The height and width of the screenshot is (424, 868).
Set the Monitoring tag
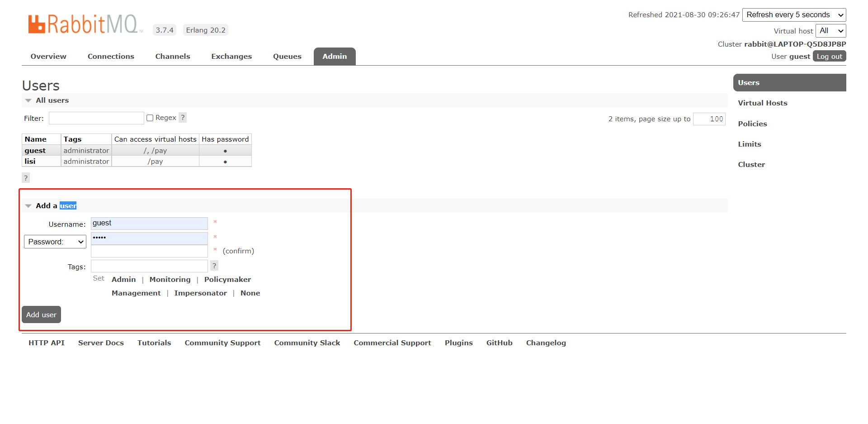[x=170, y=280]
